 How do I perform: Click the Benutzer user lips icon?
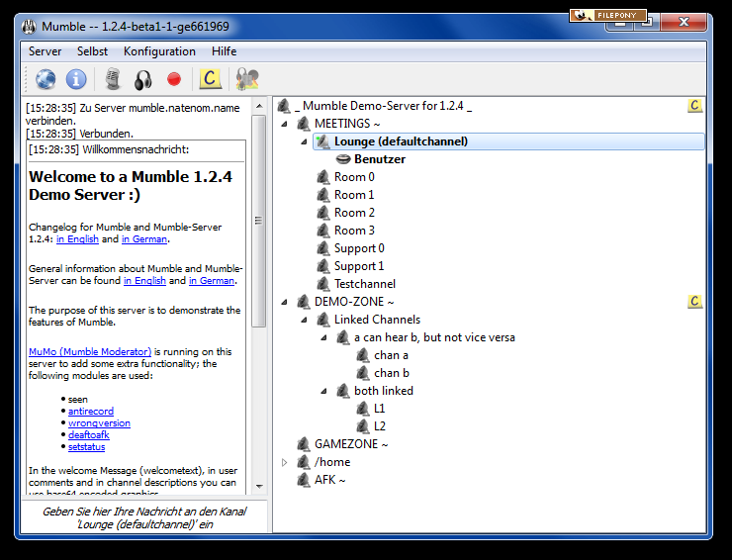[x=343, y=159]
